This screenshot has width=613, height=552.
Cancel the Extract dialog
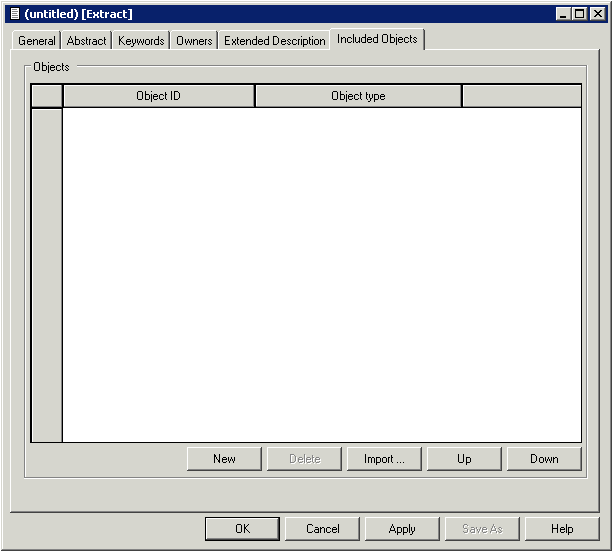(x=322, y=529)
